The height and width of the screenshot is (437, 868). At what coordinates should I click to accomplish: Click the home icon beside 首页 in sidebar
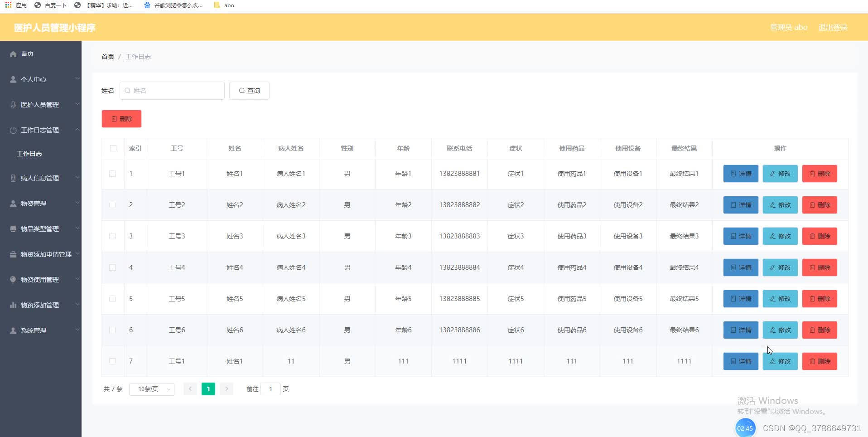(13, 54)
